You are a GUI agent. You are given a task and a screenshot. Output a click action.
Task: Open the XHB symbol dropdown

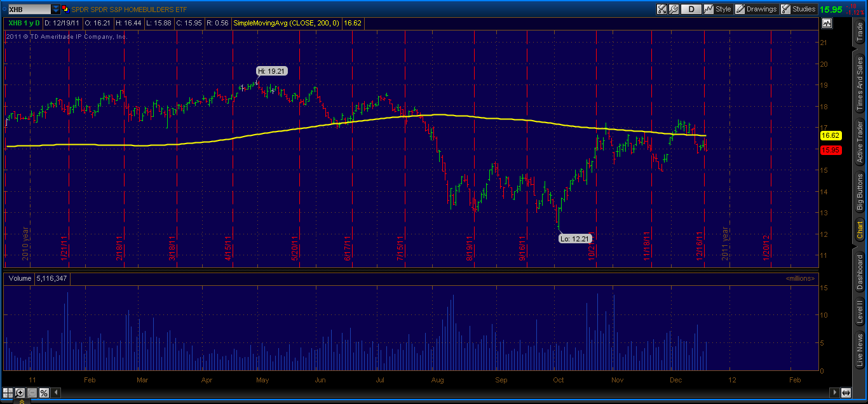tap(56, 9)
